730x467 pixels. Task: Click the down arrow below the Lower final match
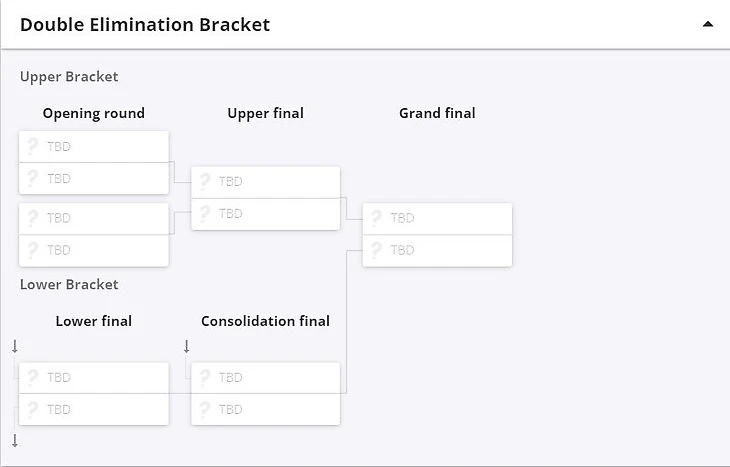(15, 441)
